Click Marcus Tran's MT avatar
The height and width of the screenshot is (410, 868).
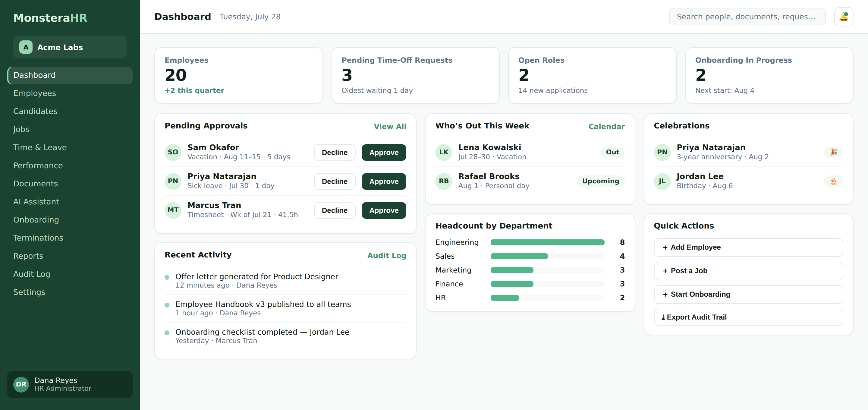pos(173,210)
